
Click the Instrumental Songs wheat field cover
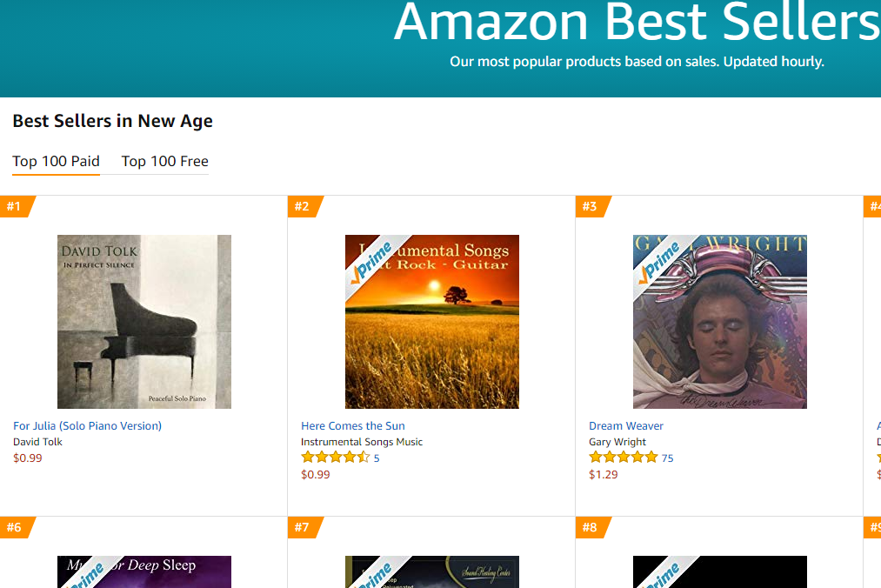432,322
